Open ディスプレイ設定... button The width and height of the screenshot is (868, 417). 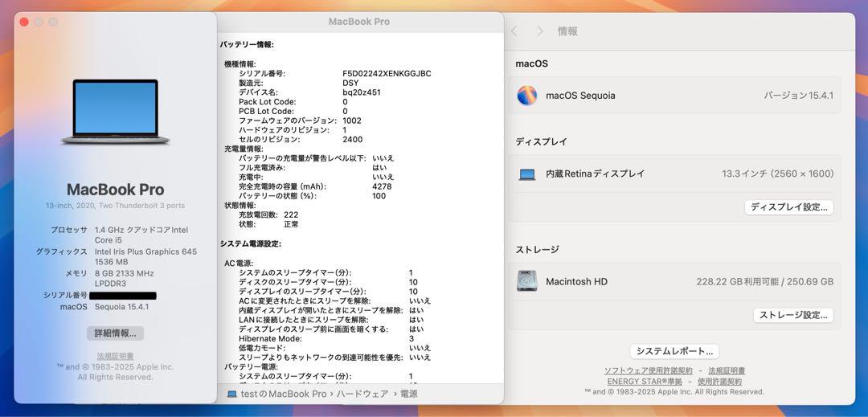click(789, 207)
